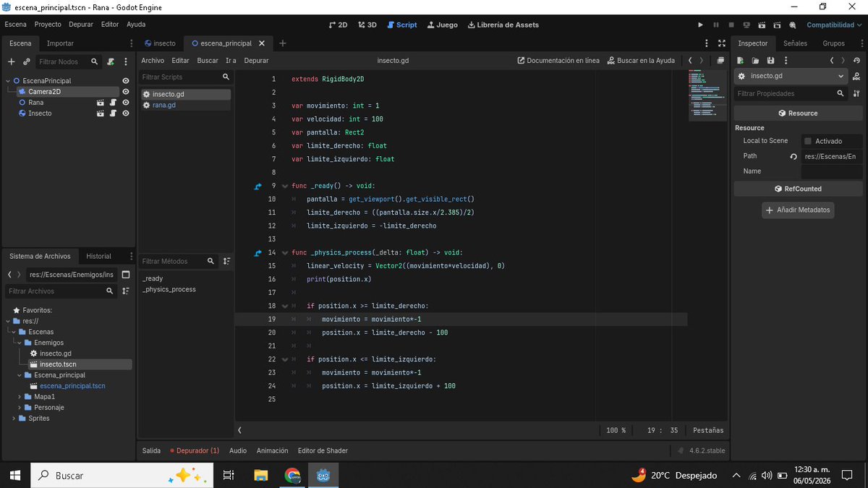Click signal connection icon on line 9
The height and width of the screenshot is (488, 868).
258,186
